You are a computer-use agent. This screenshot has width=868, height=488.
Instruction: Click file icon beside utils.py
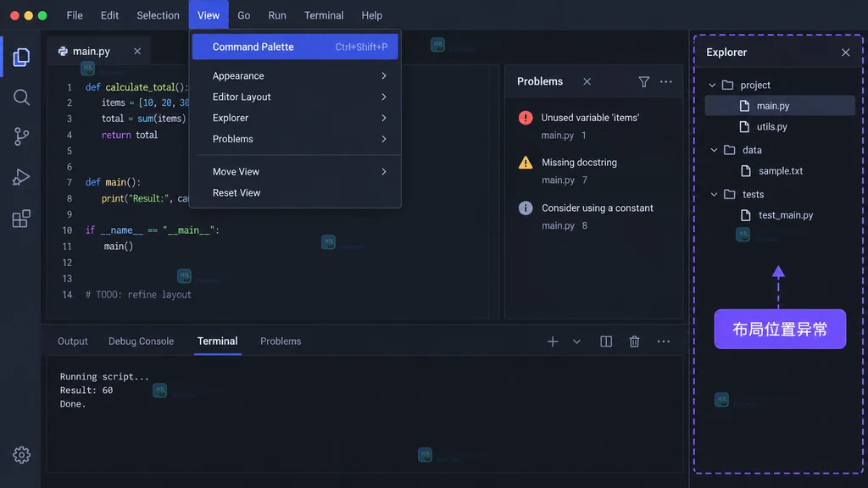(x=744, y=127)
